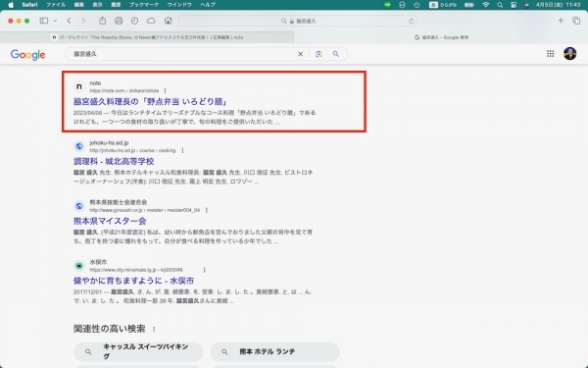Open the Share button

point(102,21)
